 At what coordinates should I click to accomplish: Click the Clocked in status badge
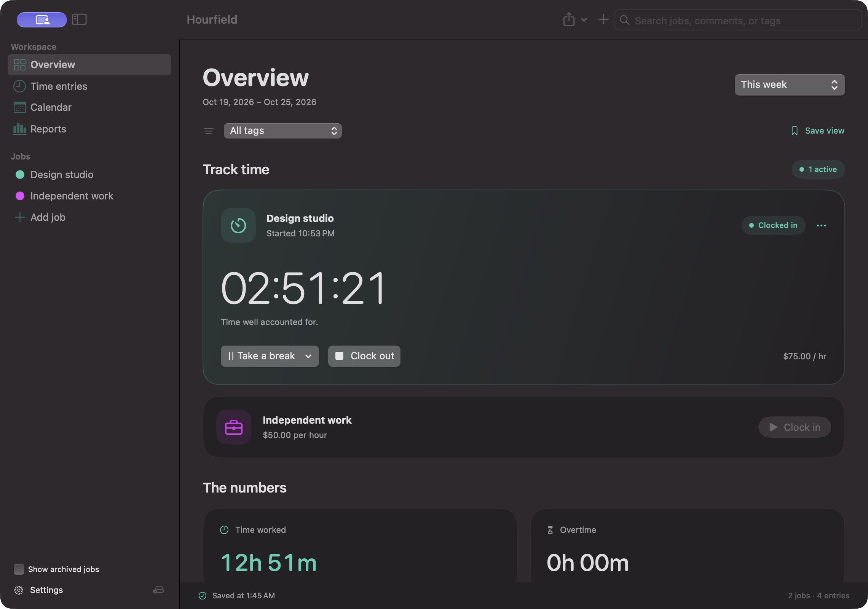tap(773, 225)
